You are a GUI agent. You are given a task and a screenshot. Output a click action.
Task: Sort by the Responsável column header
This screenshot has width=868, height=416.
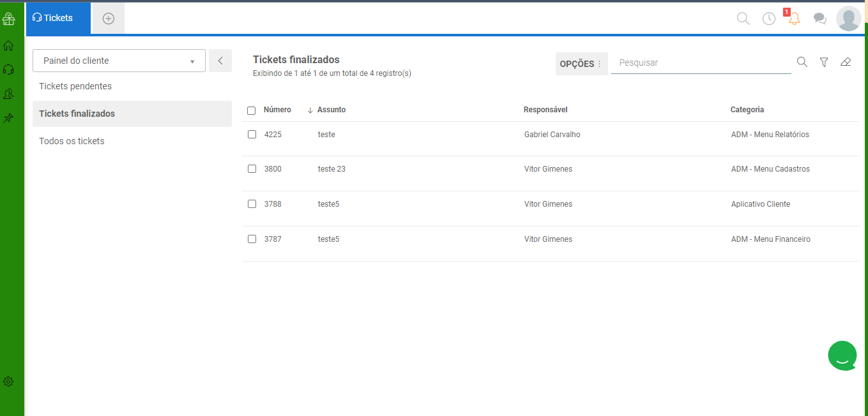tap(545, 110)
